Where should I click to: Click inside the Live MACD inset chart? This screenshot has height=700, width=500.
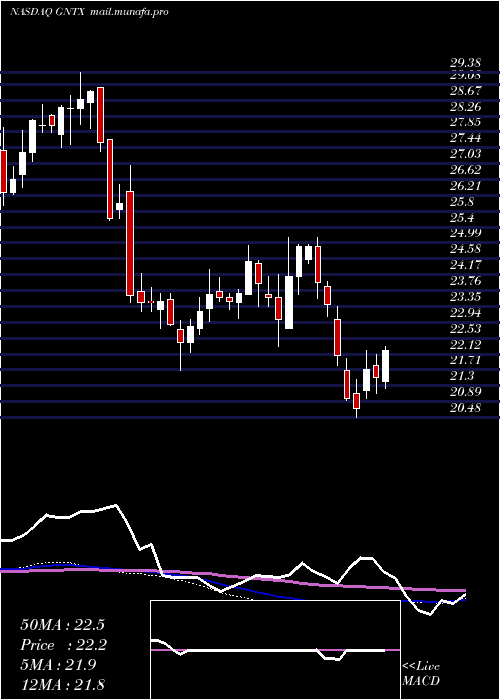[x=275, y=650]
